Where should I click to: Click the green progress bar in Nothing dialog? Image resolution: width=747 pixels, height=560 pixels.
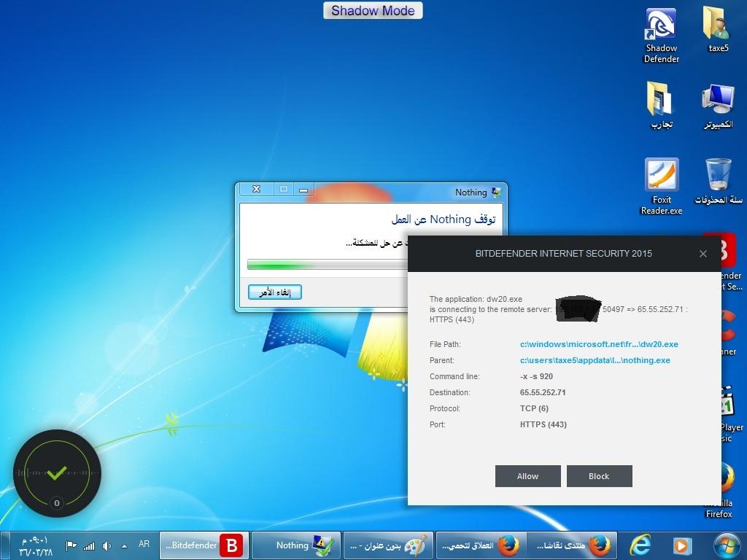pos(328,265)
